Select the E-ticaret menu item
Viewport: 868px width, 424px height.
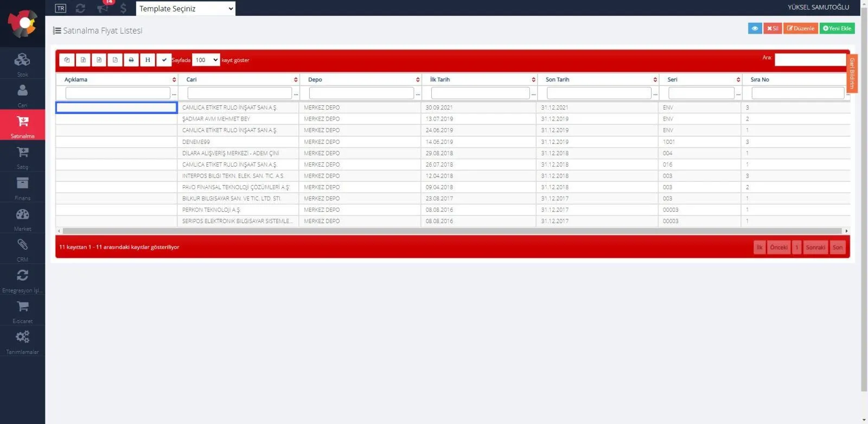click(x=22, y=311)
